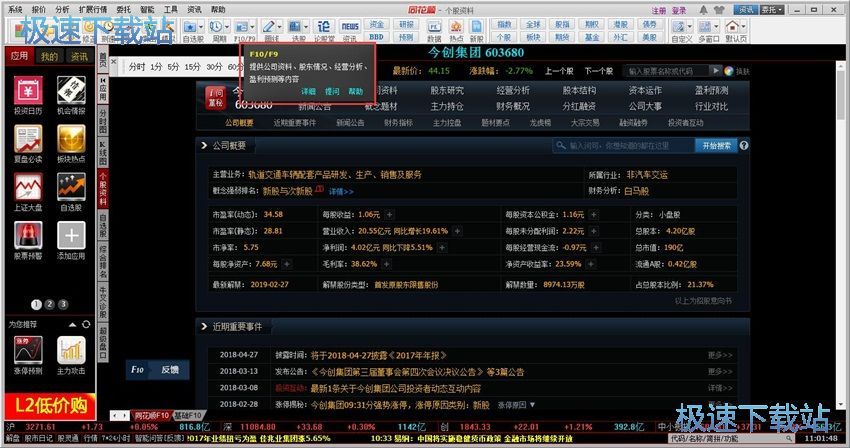The width and height of the screenshot is (850, 448).
Task: Click the skin shirt icon in title bar
Action: [719, 10]
